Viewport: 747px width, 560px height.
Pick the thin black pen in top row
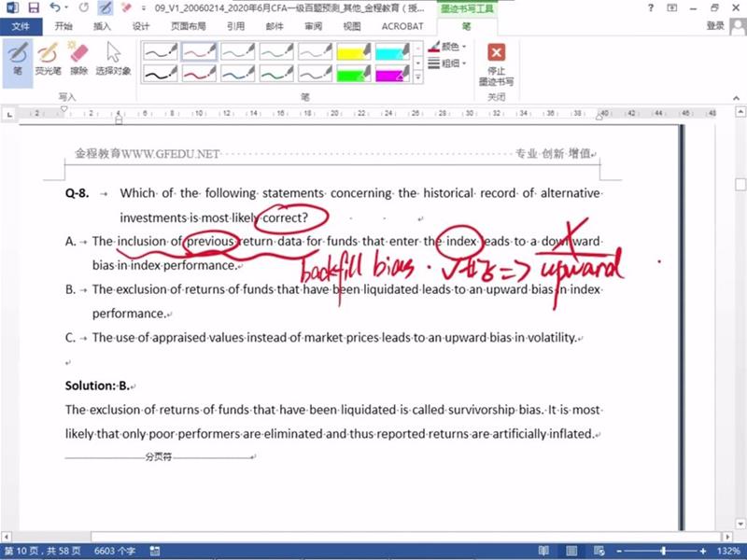tap(161, 51)
